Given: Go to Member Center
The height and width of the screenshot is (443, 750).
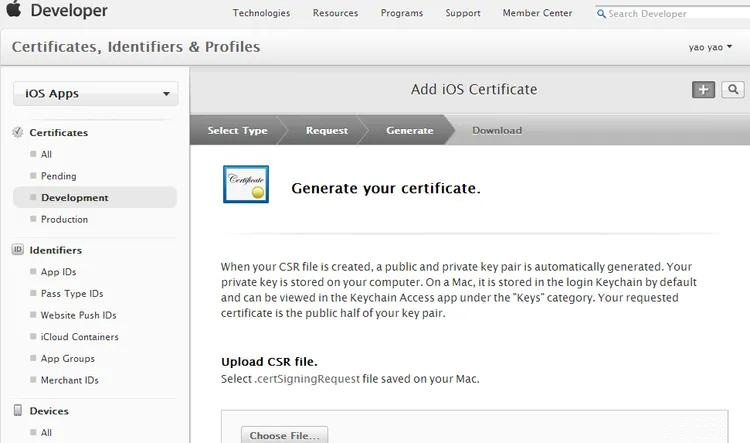Looking at the screenshot, I should pyautogui.click(x=537, y=13).
